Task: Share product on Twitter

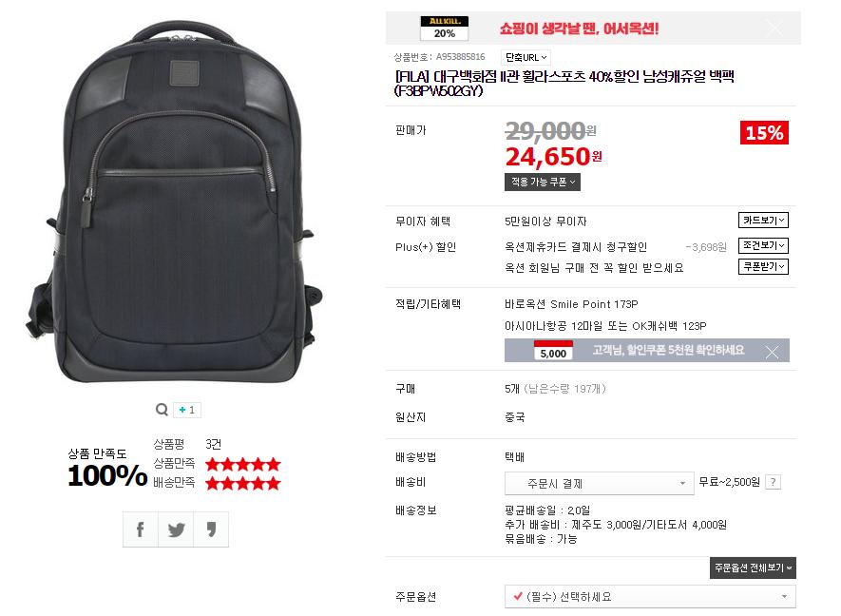Action: tap(176, 529)
